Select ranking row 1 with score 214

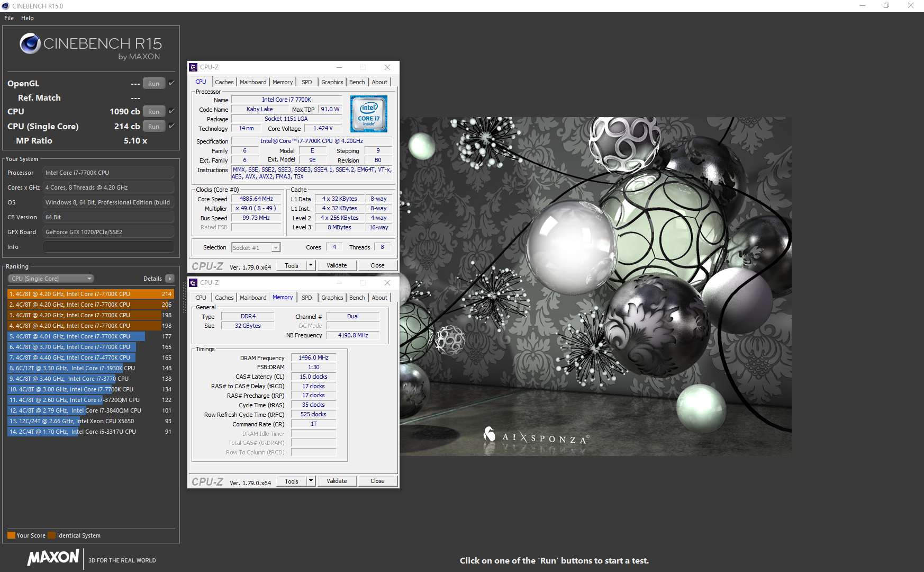(x=90, y=294)
